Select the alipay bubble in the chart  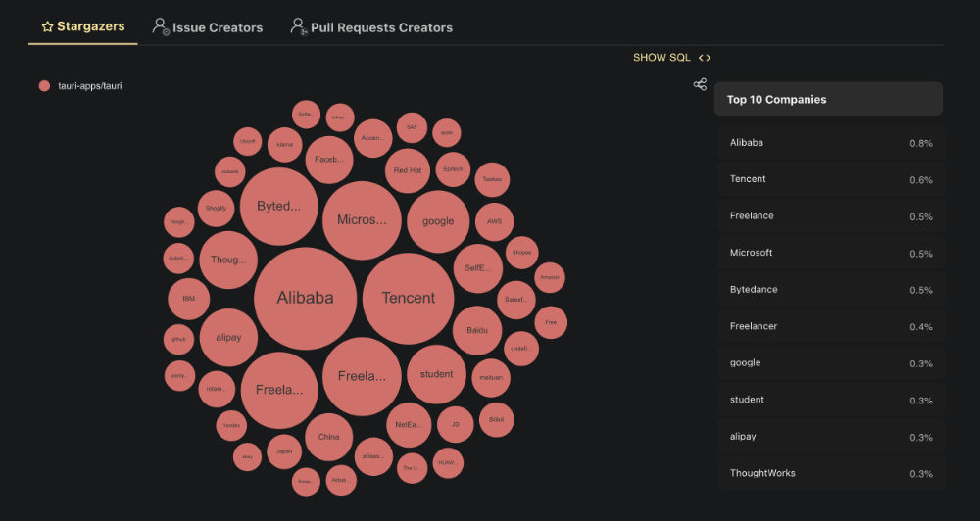228,338
